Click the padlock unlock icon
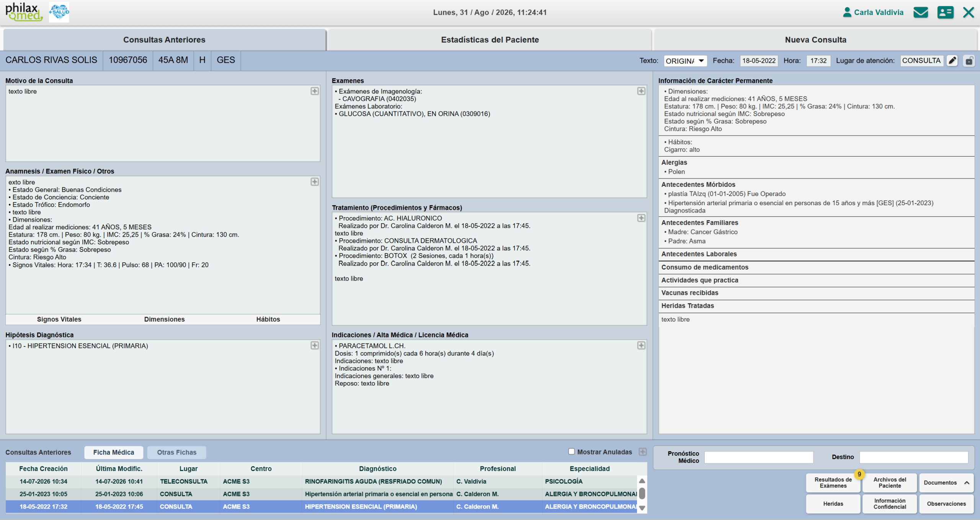The height and width of the screenshot is (520, 980). (969, 61)
